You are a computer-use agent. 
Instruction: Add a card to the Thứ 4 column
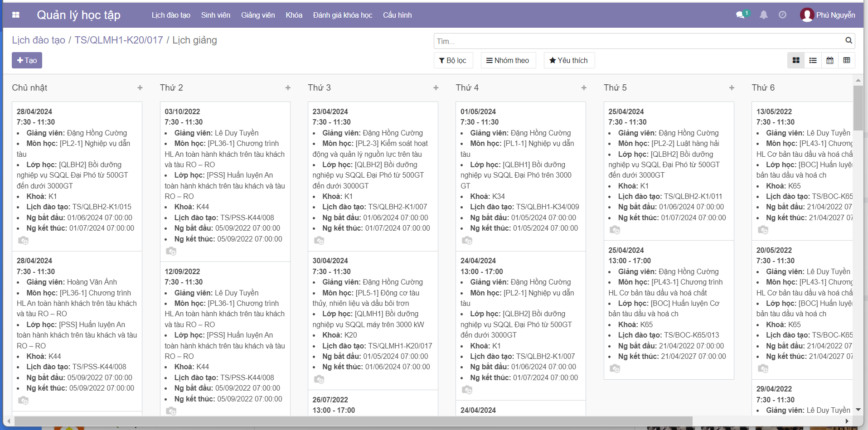(584, 88)
